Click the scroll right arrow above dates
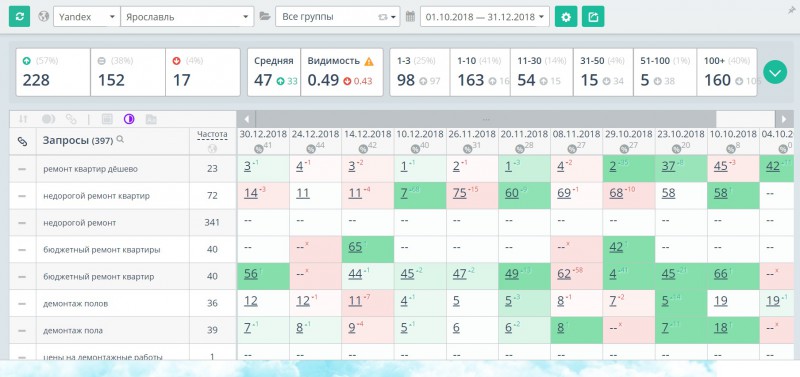800x377 pixels. 784,119
